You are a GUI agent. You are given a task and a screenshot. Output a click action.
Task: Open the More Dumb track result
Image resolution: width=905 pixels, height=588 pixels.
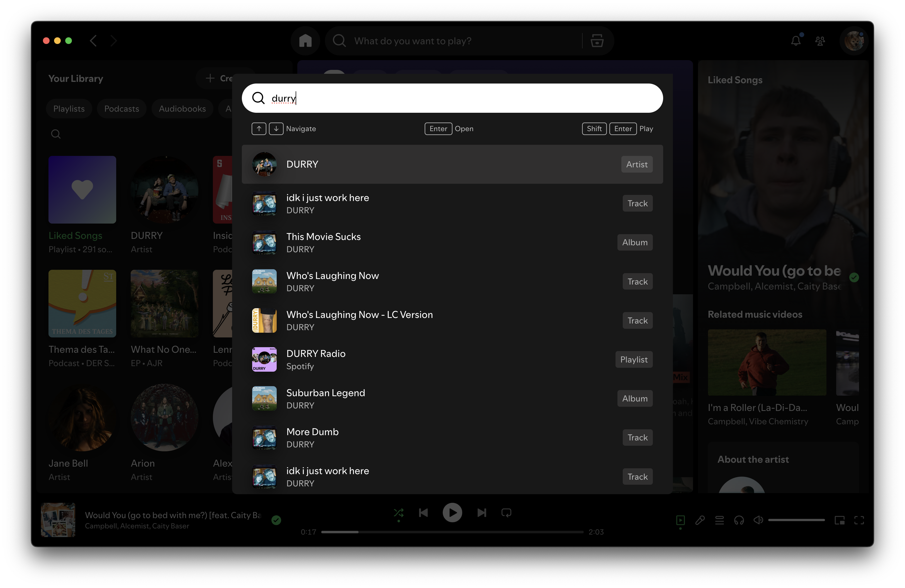(x=452, y=438)
